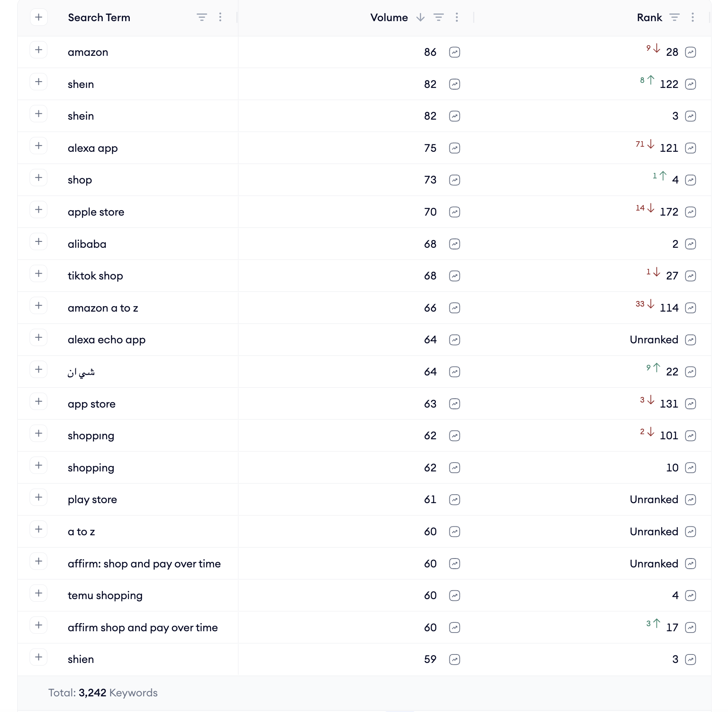The image size is (728, 712).
Task: Open volume trend chart for amazon
Action: pos(454,52)
